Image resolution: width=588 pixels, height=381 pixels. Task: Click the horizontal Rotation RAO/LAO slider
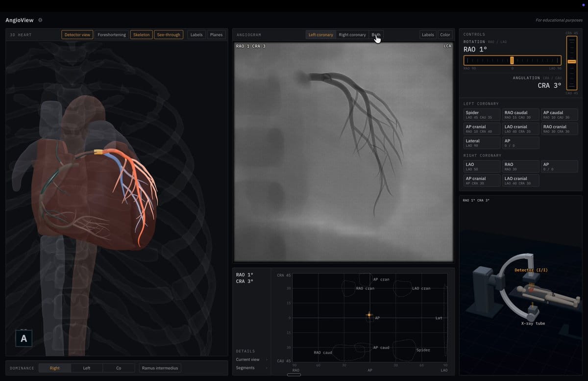513,60
